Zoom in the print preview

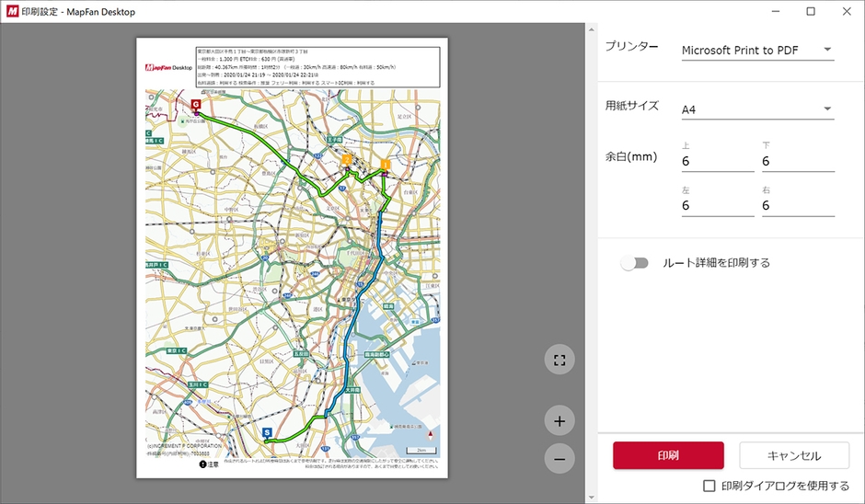[559, 422]
